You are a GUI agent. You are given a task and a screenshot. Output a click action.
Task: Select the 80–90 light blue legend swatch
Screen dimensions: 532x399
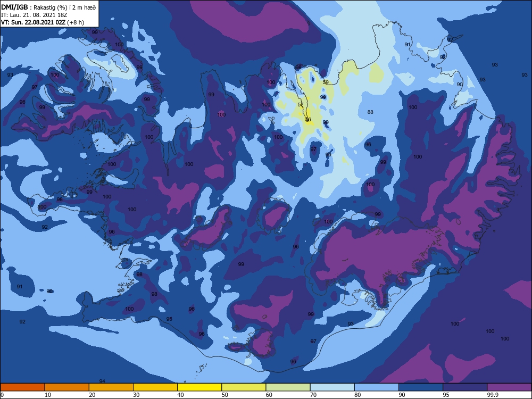[x=377, y=387]
